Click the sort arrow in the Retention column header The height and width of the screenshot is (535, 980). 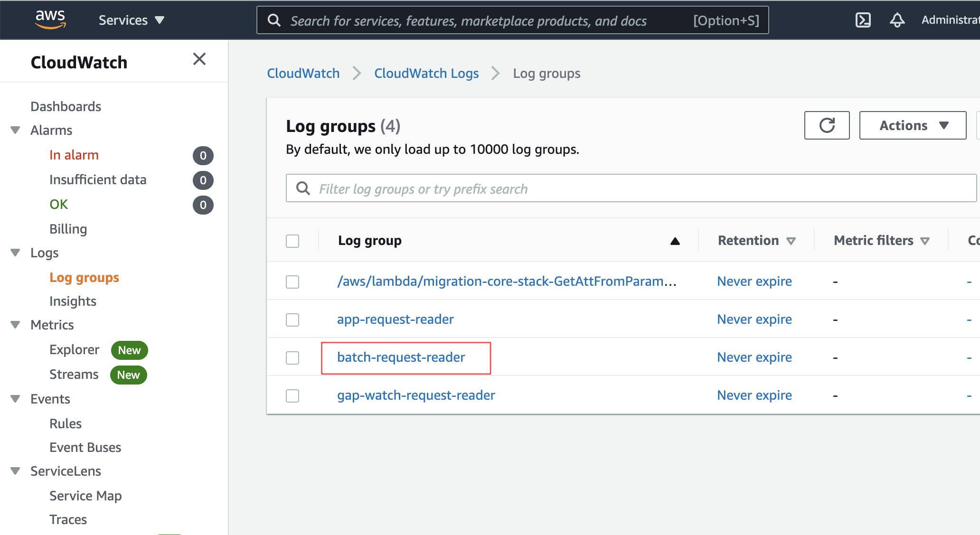tap(791, 241)
